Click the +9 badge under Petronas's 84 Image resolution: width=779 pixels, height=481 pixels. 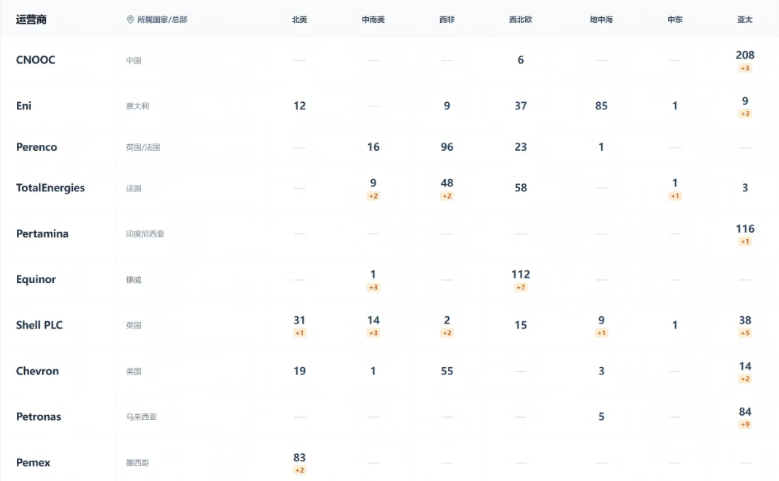pos(745,425)
